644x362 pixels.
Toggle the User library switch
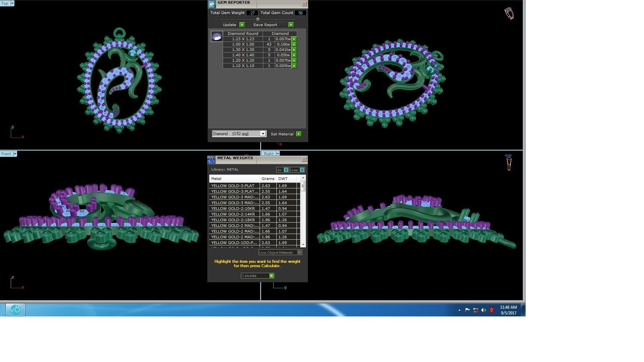(302, 170)
